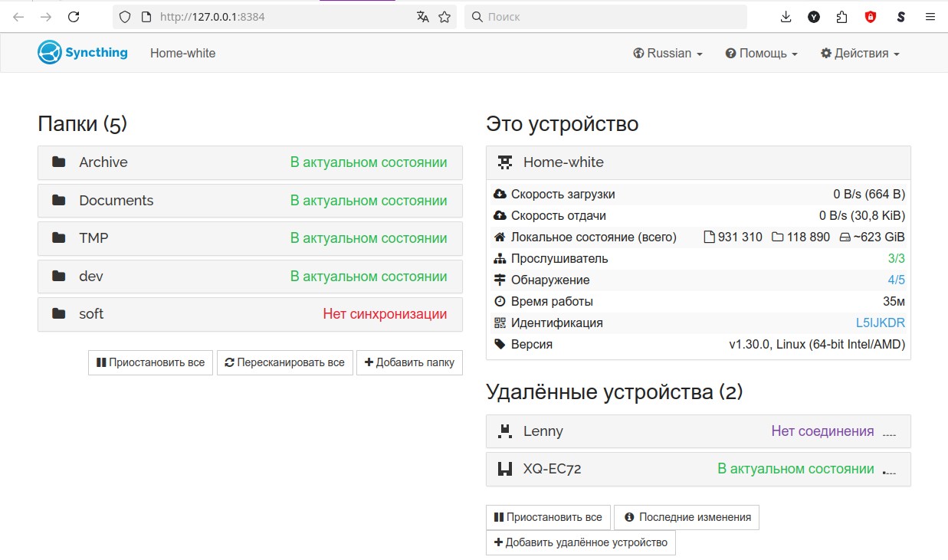Click the home icon beside Локальное состояние
This screenshot has width=948, height=560.
(x=500, y=237)
